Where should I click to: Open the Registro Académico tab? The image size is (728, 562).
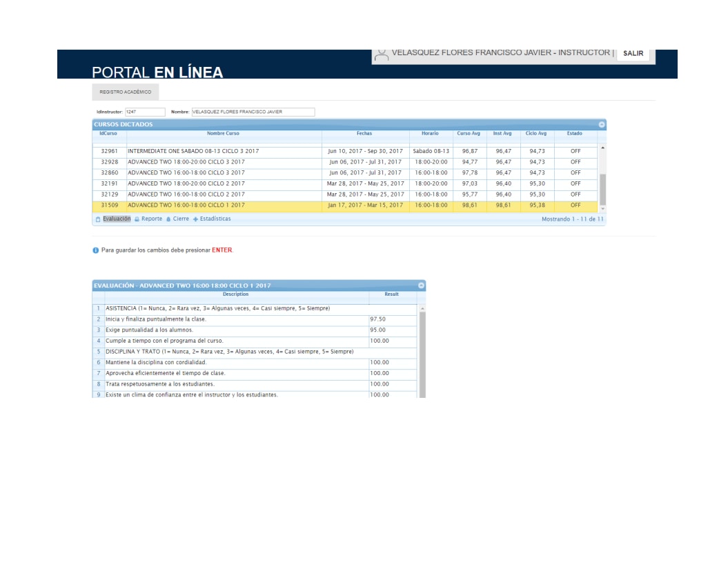tap(126, 92)
